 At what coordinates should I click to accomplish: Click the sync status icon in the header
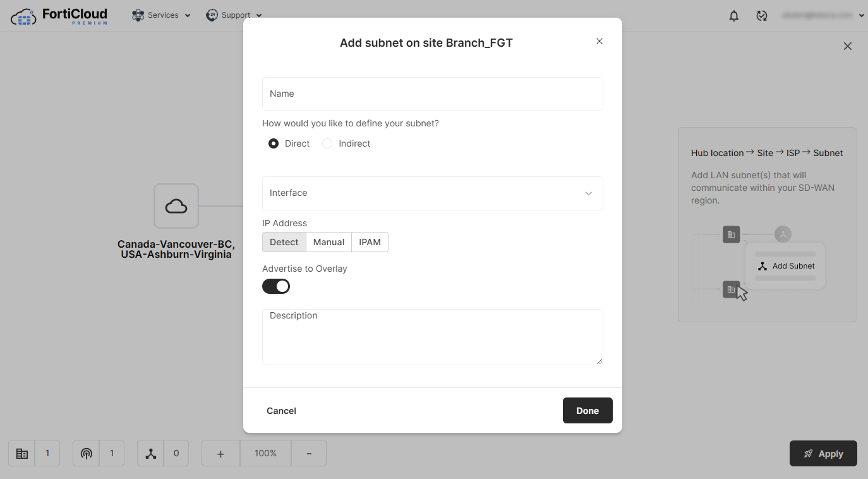(x=762, y=15)
